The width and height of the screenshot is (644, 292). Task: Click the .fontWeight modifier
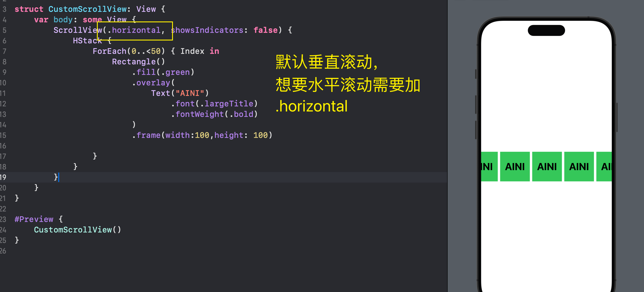coord(197,114)
